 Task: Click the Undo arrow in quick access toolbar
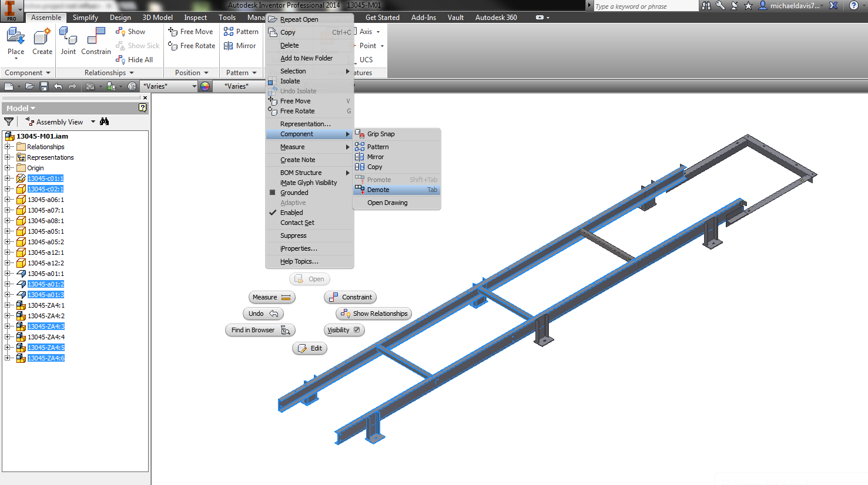(58, 86)
